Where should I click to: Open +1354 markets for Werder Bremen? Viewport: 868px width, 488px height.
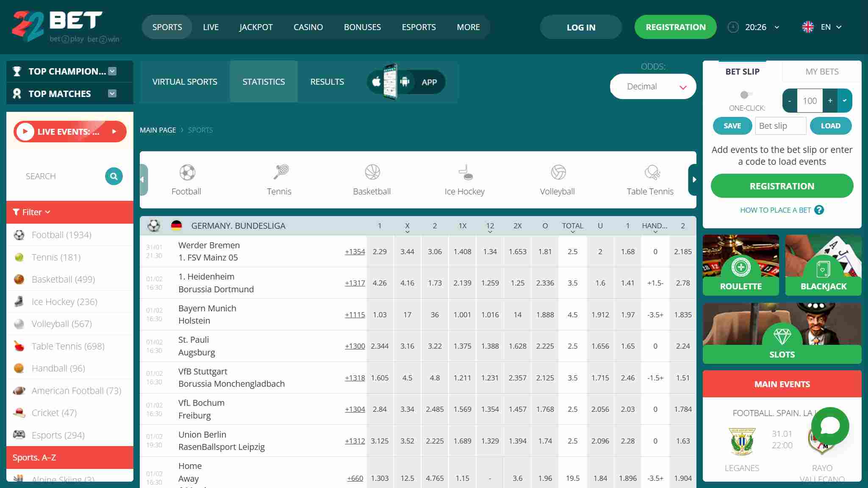(x=355, y=252)
